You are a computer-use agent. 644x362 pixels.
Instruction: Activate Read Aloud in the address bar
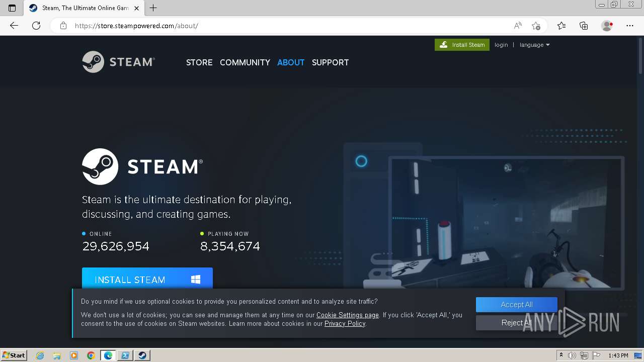coord(518,26)
